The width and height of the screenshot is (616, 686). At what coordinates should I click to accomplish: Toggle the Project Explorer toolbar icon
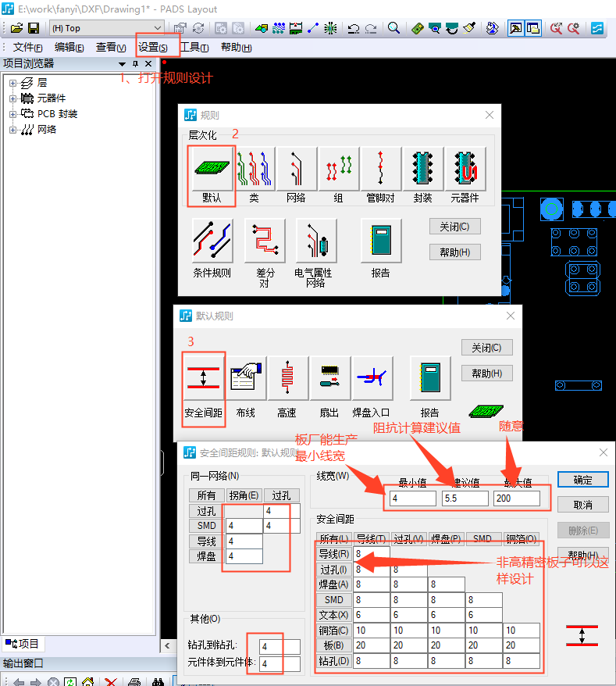coord(533,28)
